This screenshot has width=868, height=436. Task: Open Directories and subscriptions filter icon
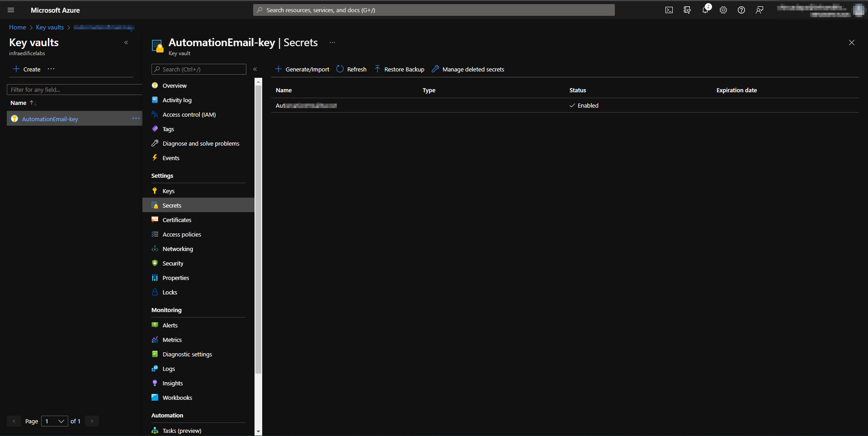tap(687, 10)
